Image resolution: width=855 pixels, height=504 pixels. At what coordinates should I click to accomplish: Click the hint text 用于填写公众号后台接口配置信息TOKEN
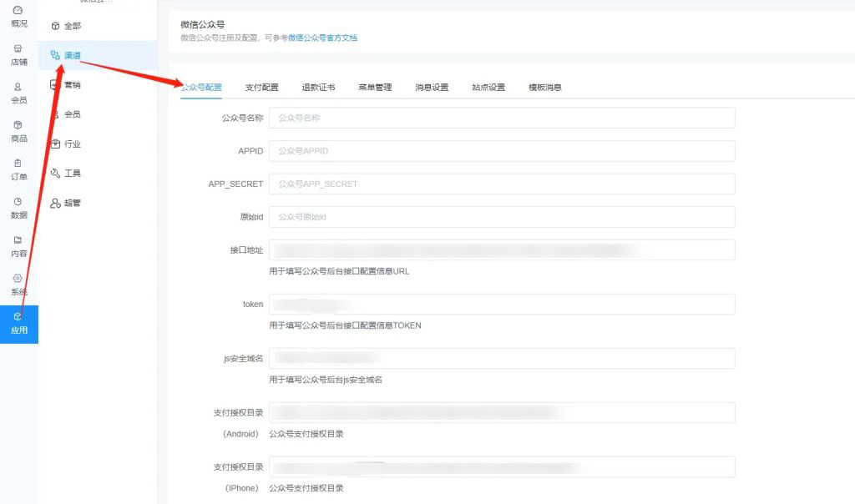tap(345, 325)
